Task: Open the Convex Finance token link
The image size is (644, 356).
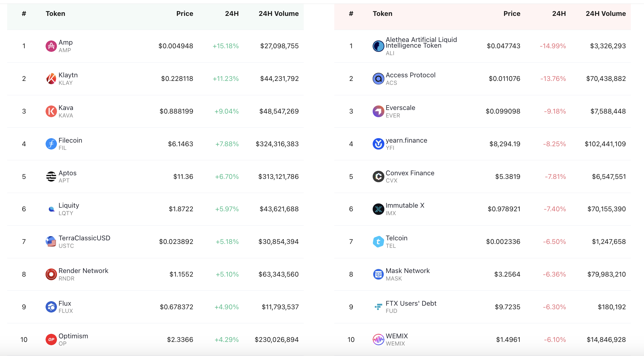Action: tap(410, 173)
